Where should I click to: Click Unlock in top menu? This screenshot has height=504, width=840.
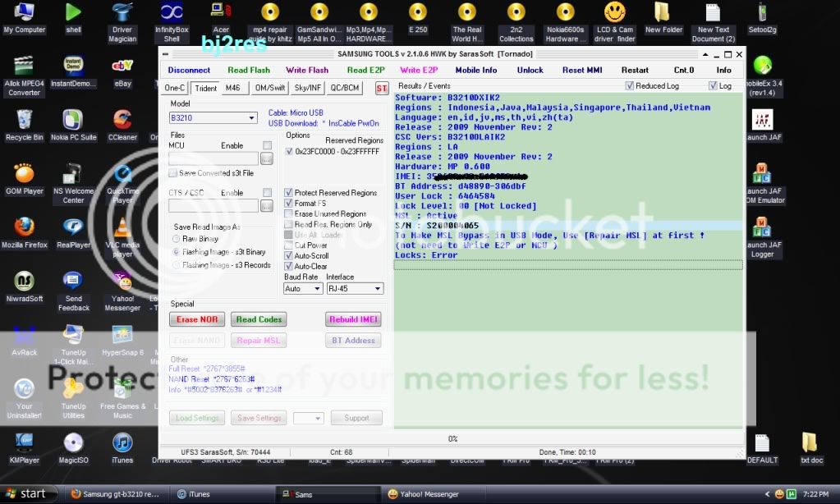(530, 70)
